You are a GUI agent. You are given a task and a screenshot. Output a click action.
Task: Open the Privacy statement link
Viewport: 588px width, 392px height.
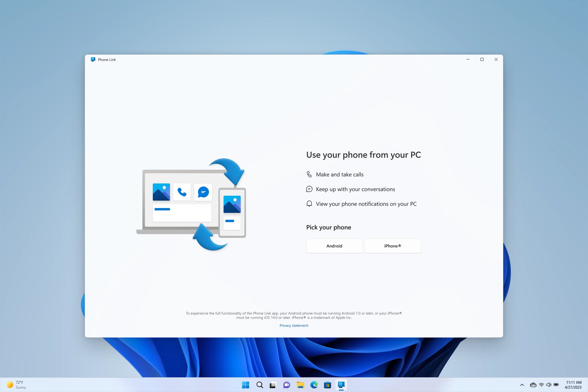click(x=294, y=326)
